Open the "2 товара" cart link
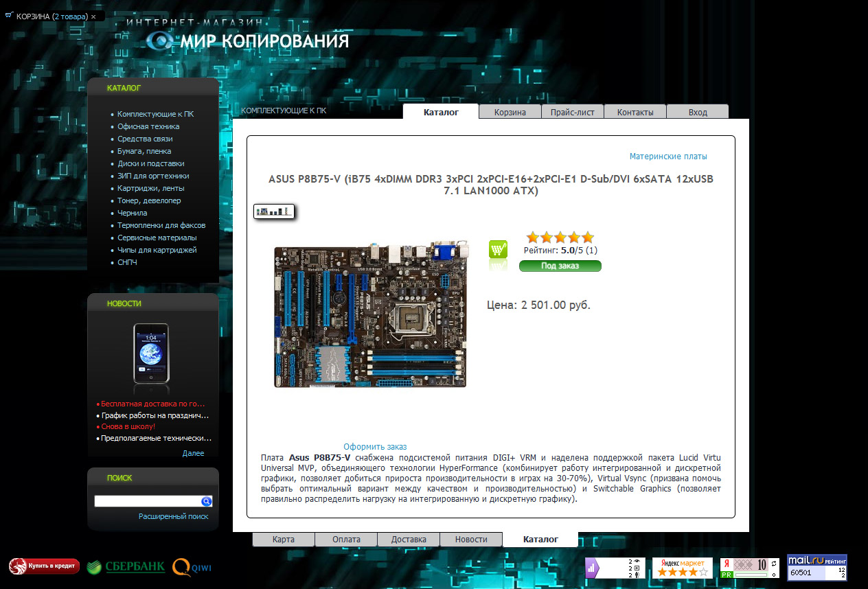Image resolution: width=868 pixels, height=589 pixels. [x=69, y=16]
